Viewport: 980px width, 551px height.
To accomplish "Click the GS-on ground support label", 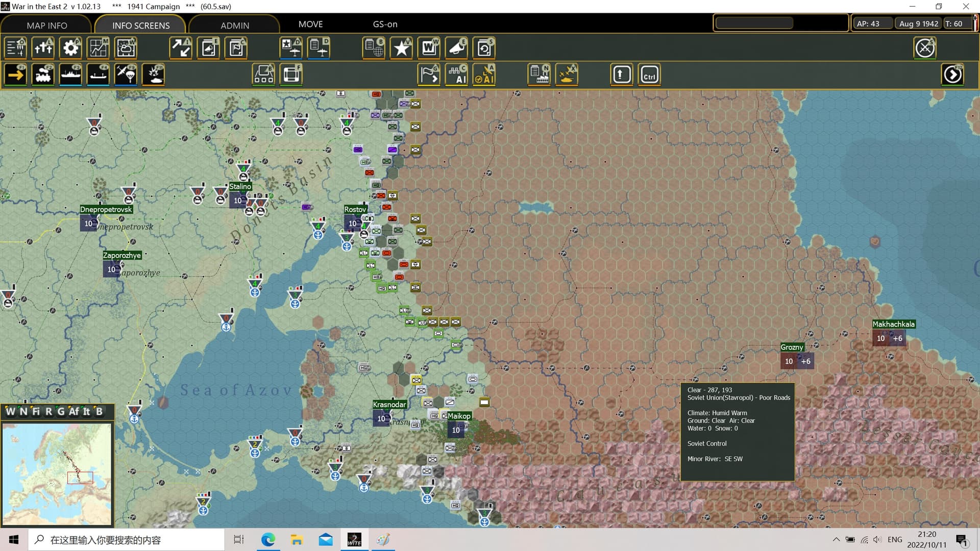I will 385,24.
